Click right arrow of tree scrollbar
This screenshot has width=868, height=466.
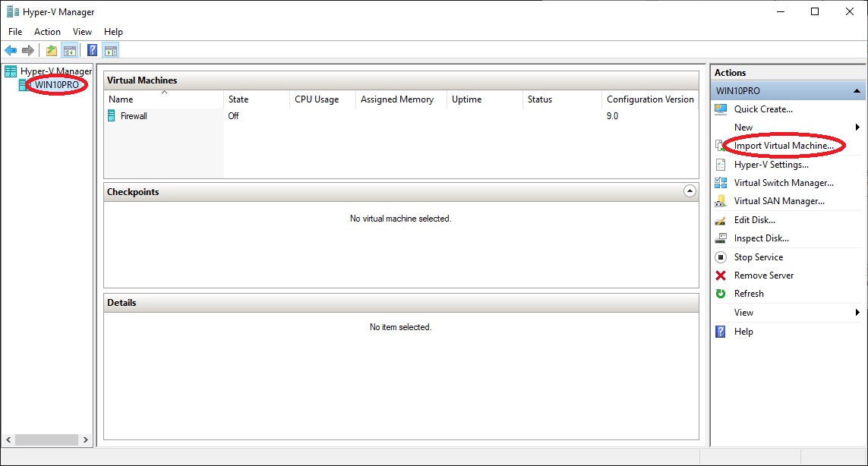pos(85,440)
